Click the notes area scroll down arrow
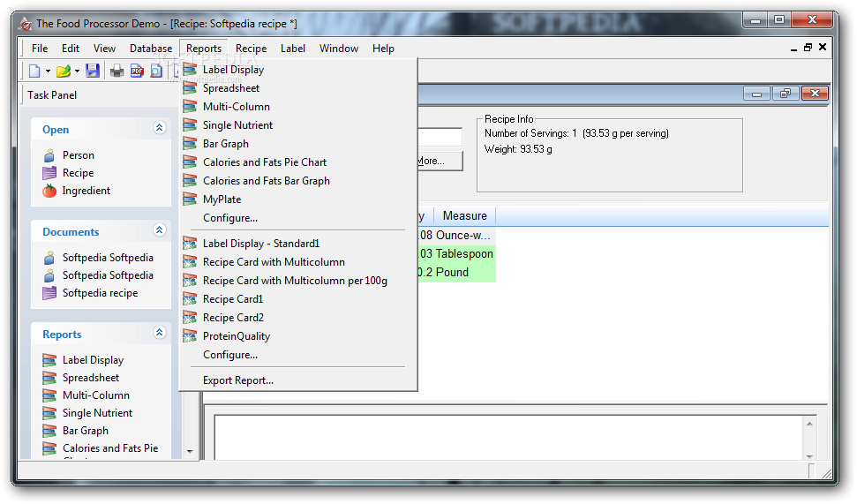The image size is (857, 504). [809, 456]
